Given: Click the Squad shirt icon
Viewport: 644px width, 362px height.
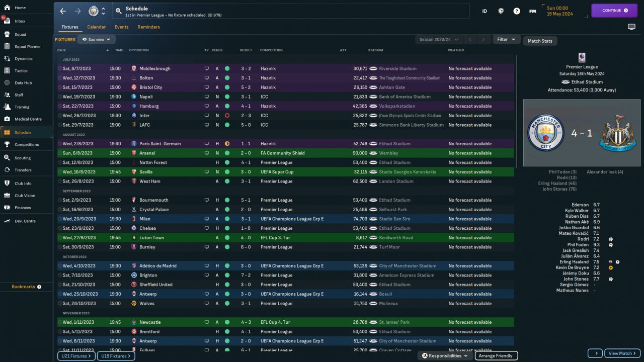Looking at the screenshot, I should pos(7,35).
